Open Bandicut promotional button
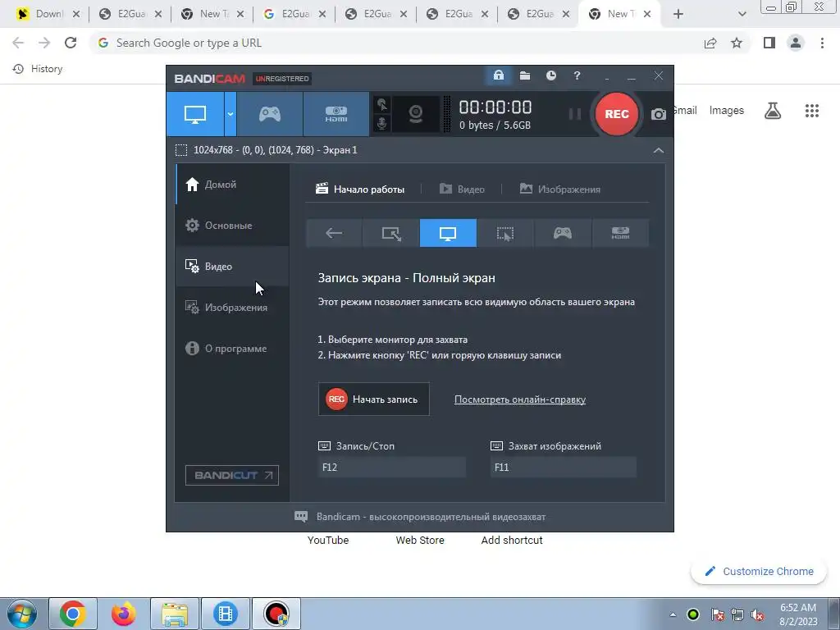Viewport: 840px width, 630px height. [232, 475]
